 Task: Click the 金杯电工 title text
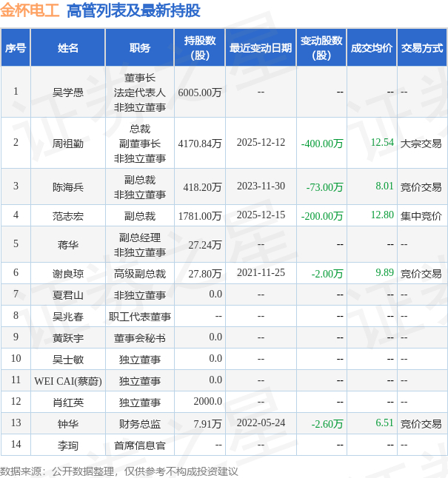(30, 10)
